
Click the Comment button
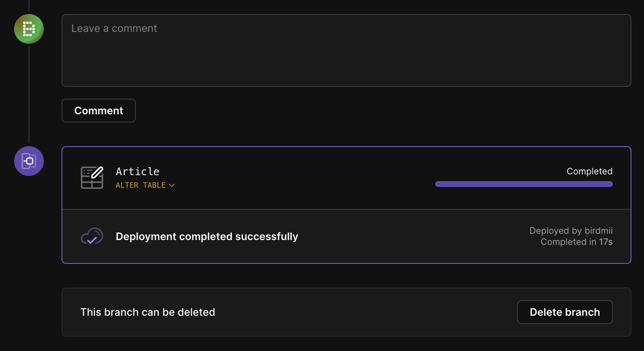[x=99, y=111]
